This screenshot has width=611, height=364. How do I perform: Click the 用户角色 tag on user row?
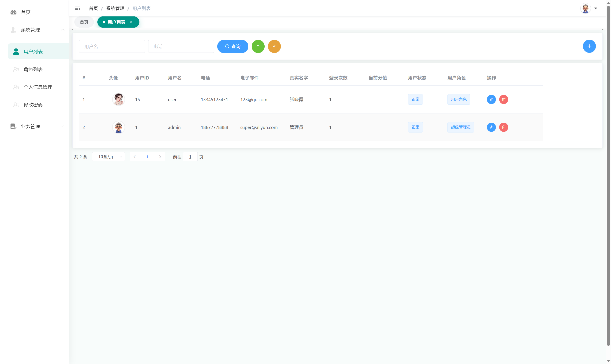(x=459, y=99)
